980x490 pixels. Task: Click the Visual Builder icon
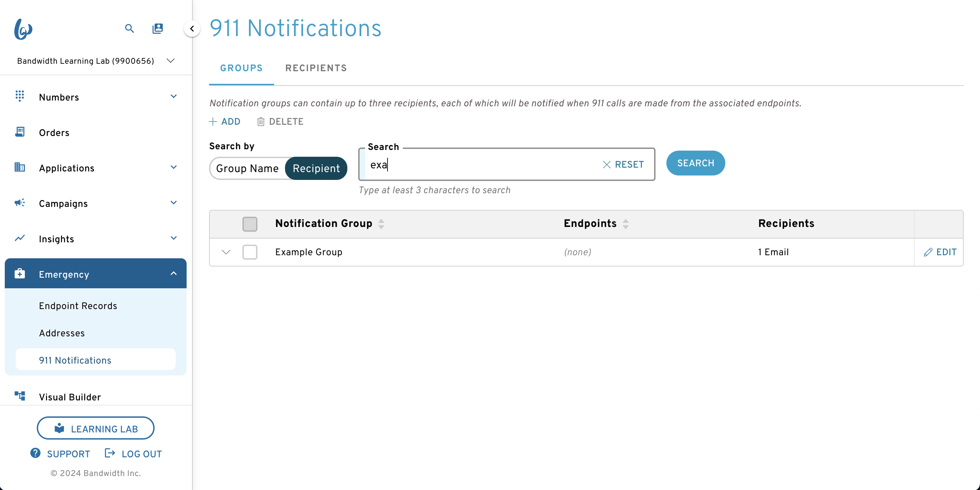coord(20,396)
